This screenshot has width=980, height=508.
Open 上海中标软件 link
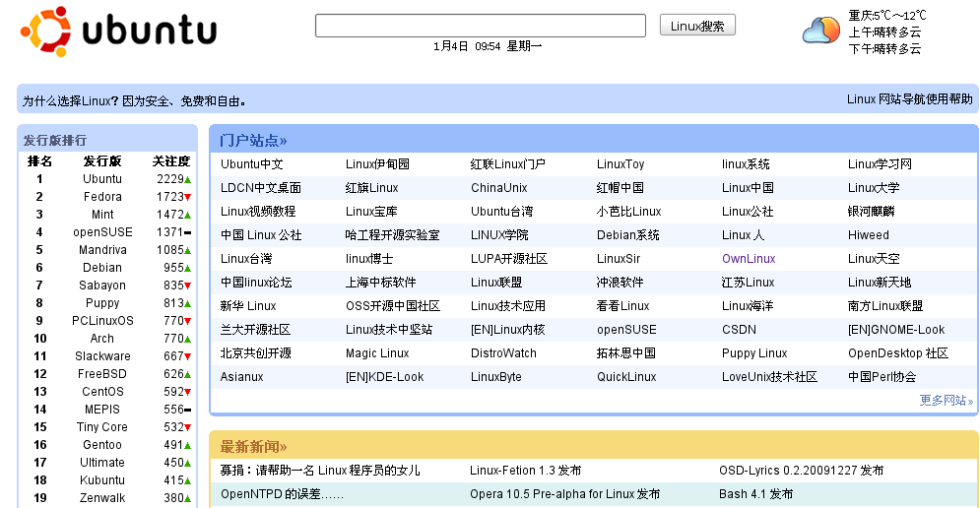[x=380, y=283]
